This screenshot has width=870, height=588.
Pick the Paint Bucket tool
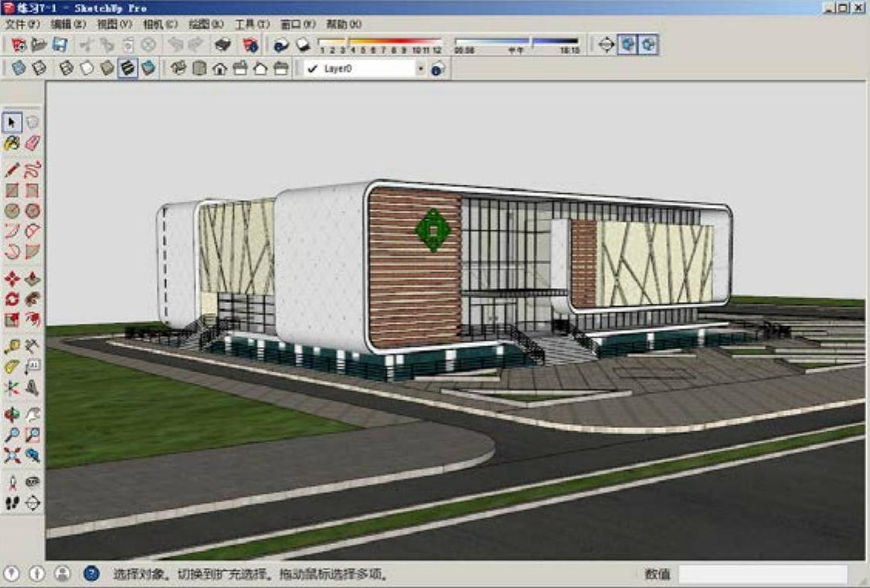12,143
